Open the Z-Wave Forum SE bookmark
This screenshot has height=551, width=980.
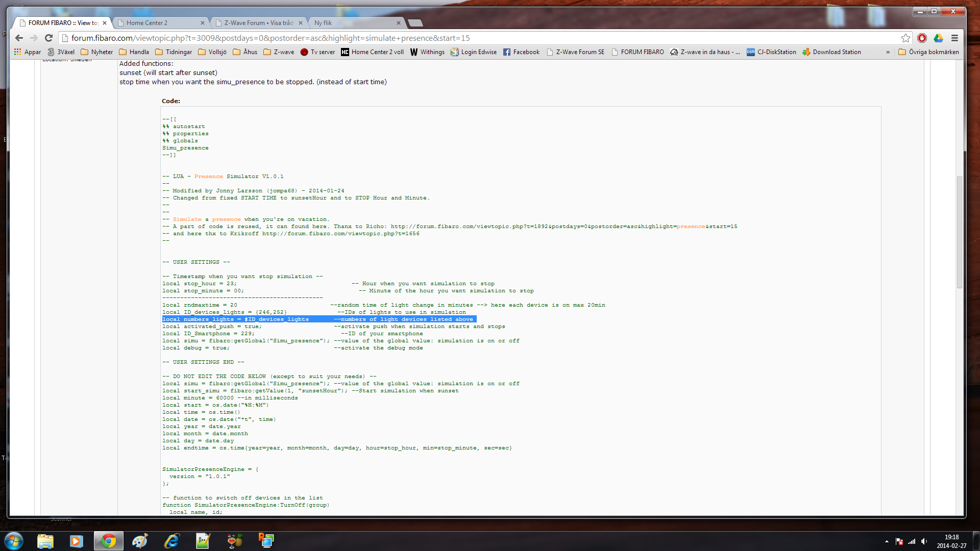click(x=575, y=52)
